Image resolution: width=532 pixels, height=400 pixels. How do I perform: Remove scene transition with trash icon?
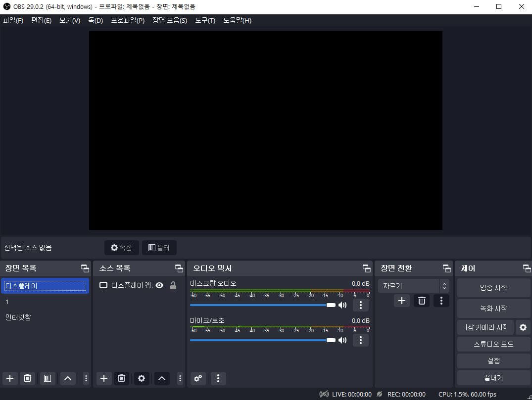tap(422, 301)
